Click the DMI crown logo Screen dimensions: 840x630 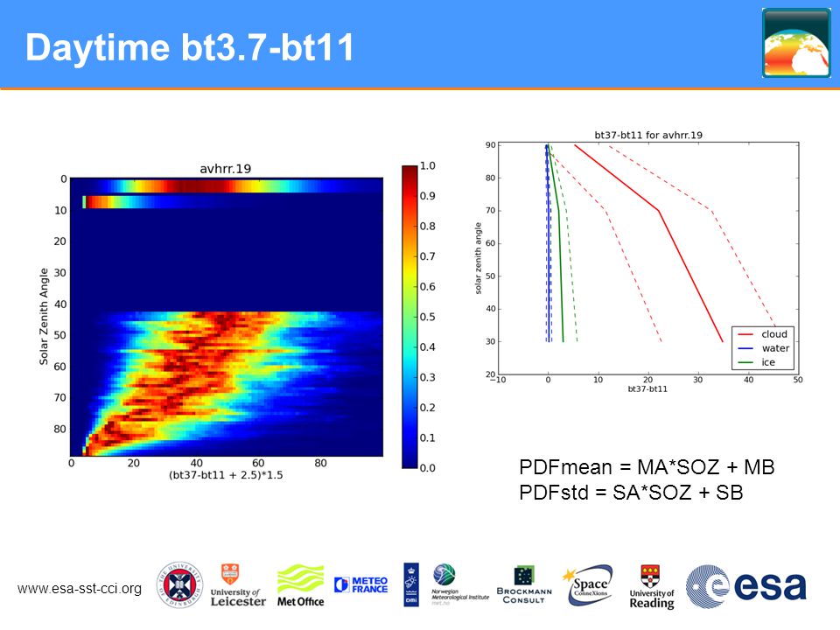(411, 584)
